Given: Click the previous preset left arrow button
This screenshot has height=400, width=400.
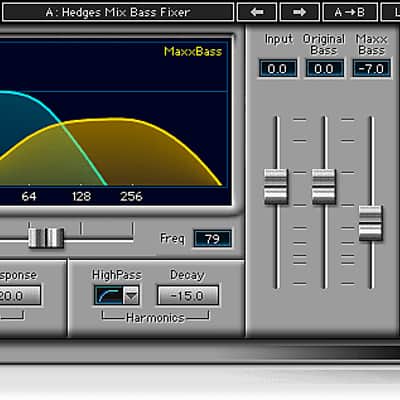Looking at the screenshot, I should [257, 12].
